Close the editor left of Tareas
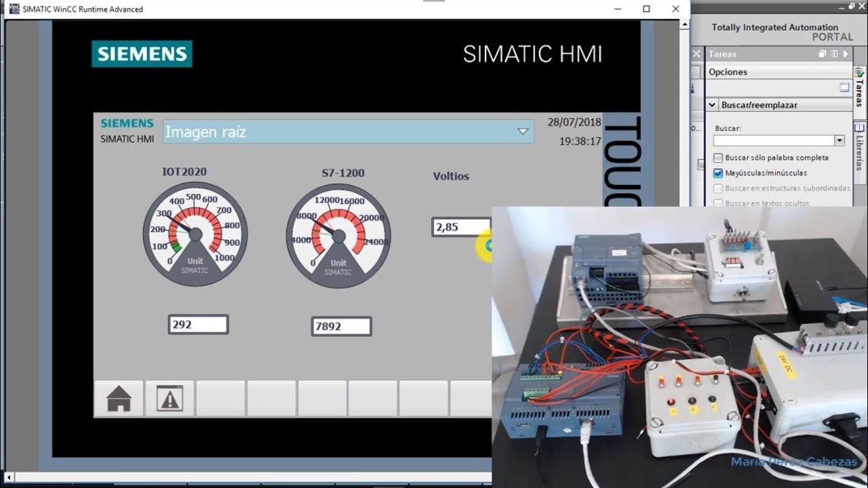This screenshot has width=868, height=488. pyautogui.click(x=696, y=54)
